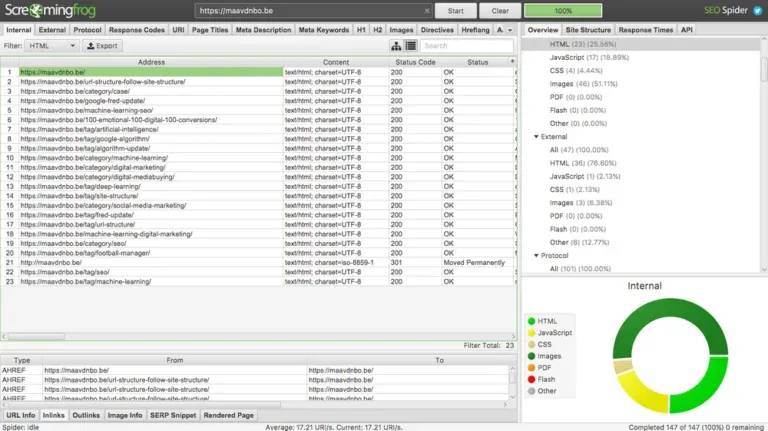The width and height of the screenshot is (768, 431).
Task: Switch to the H1 tab
Action: [361, 30]
